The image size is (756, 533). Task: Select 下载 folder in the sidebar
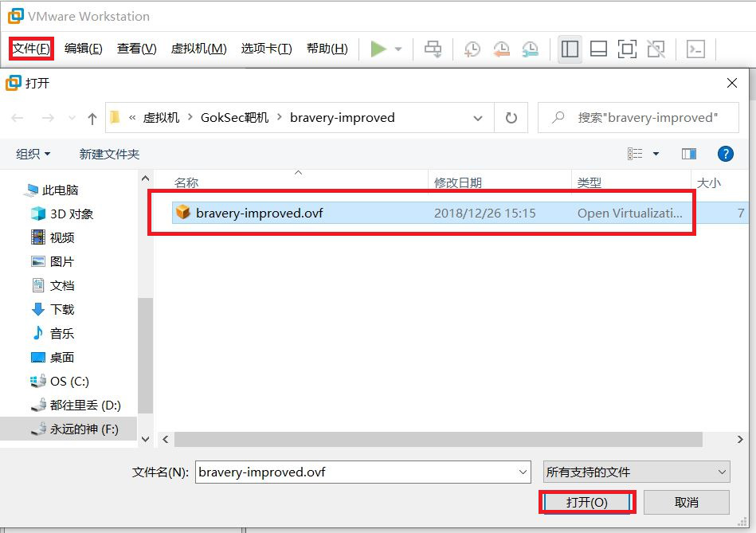61,309
